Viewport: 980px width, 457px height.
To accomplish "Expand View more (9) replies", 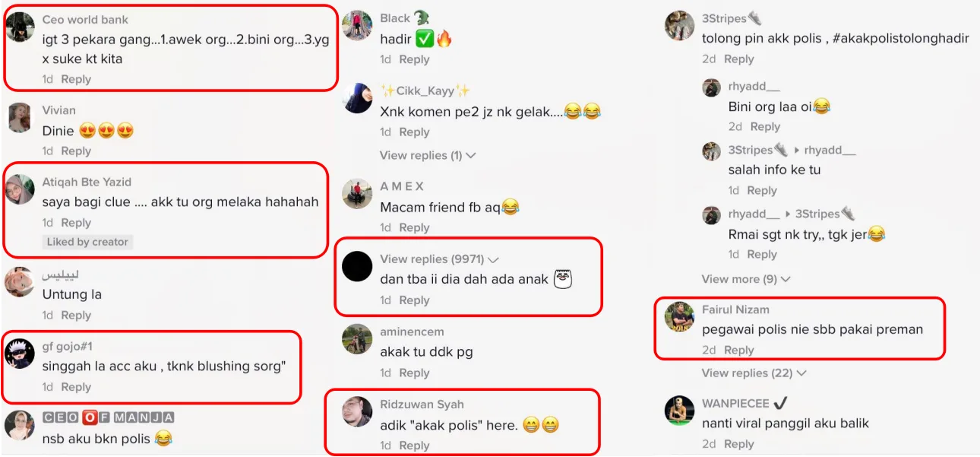I will 746,279.
